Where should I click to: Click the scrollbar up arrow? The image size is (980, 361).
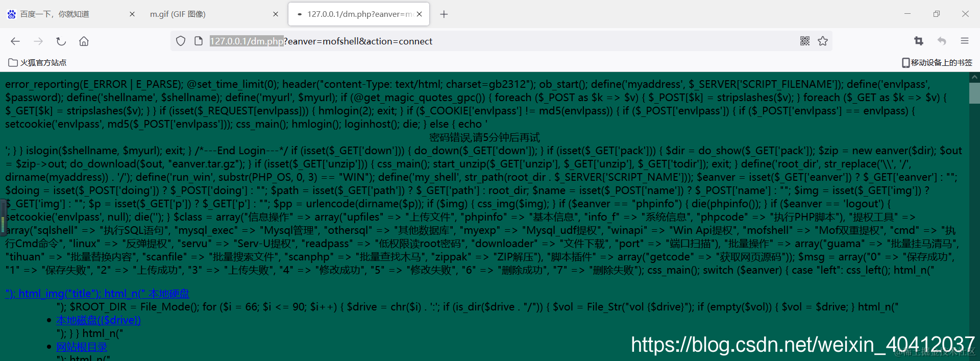pyautogui.click(x=974, y=77)
